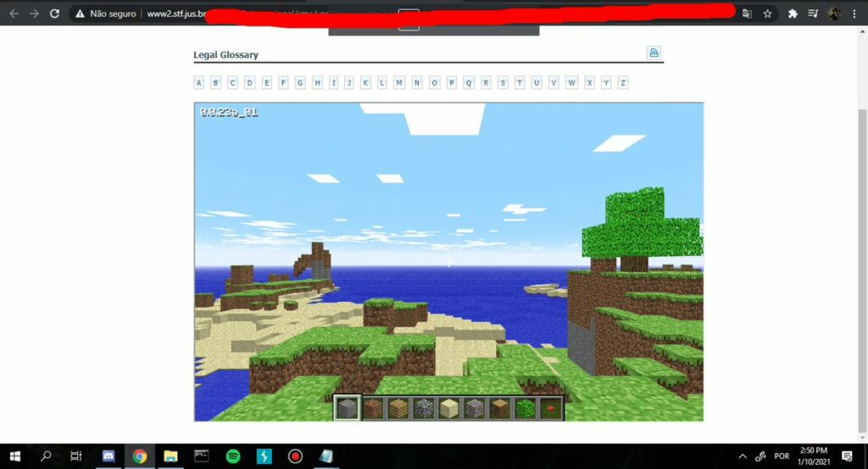
Task: Go to glossary letter Y
Action: click(606, 83)
